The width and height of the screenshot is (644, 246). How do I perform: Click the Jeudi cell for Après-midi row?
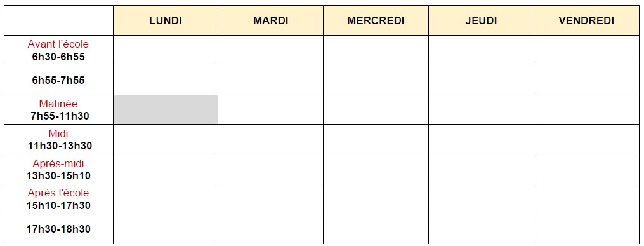[x=481, y=170]
